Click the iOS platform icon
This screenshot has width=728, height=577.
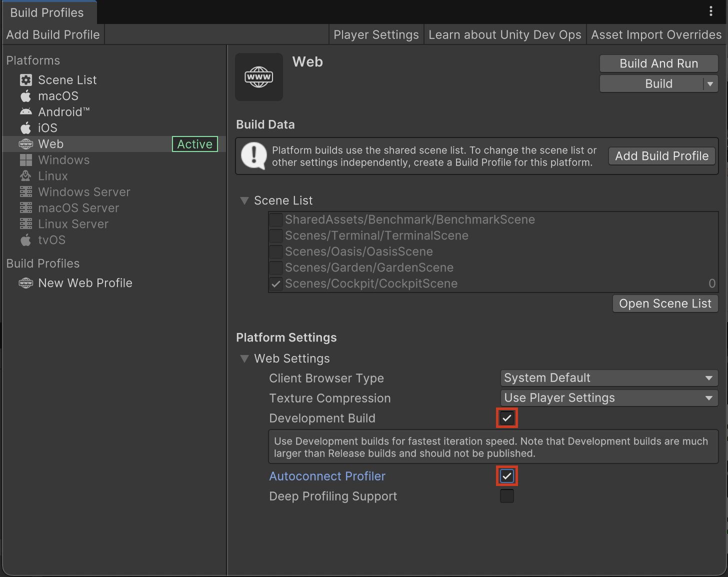click(x=26, y=128)
